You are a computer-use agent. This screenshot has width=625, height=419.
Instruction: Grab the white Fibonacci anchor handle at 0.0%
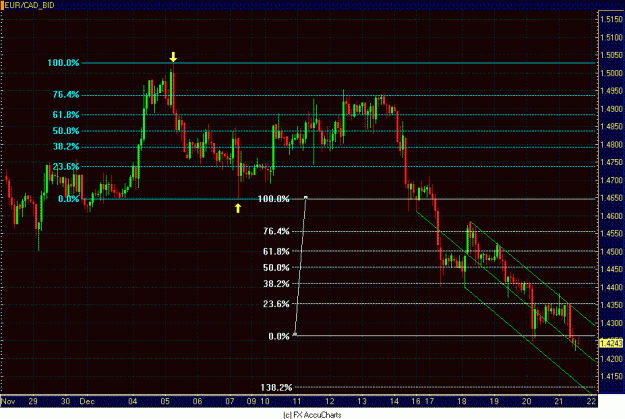point(295,334)
